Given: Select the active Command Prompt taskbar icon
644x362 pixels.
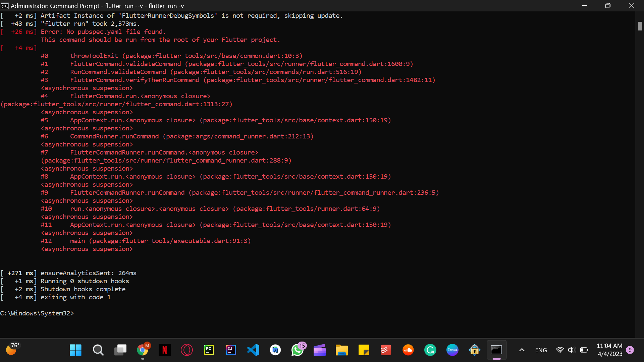Looking at the screenshot, I should click(x=496, y=350).
